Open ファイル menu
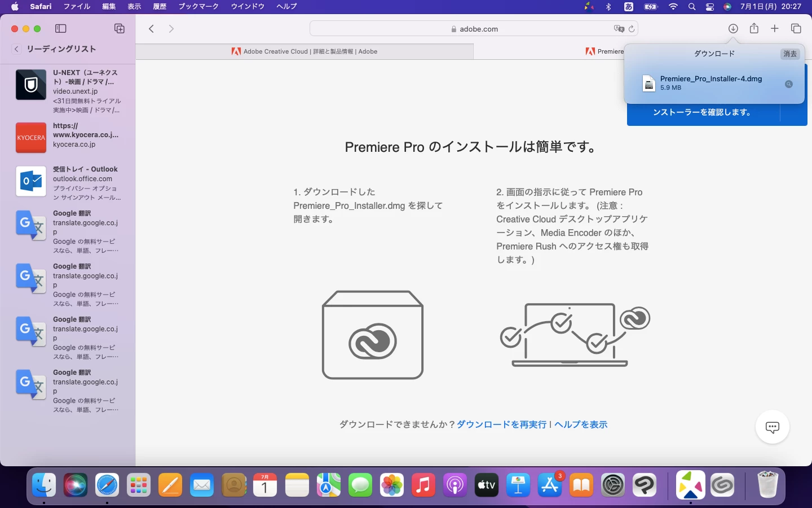Image resolution: width=812 pixels, height=508 pixels. 77,7
